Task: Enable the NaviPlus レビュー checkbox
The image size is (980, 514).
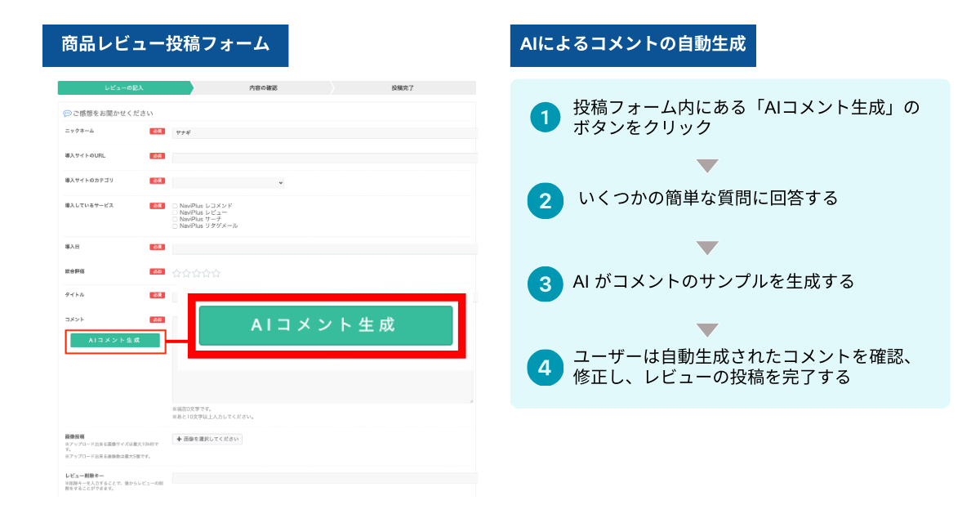Action: (x=175, y=212)
